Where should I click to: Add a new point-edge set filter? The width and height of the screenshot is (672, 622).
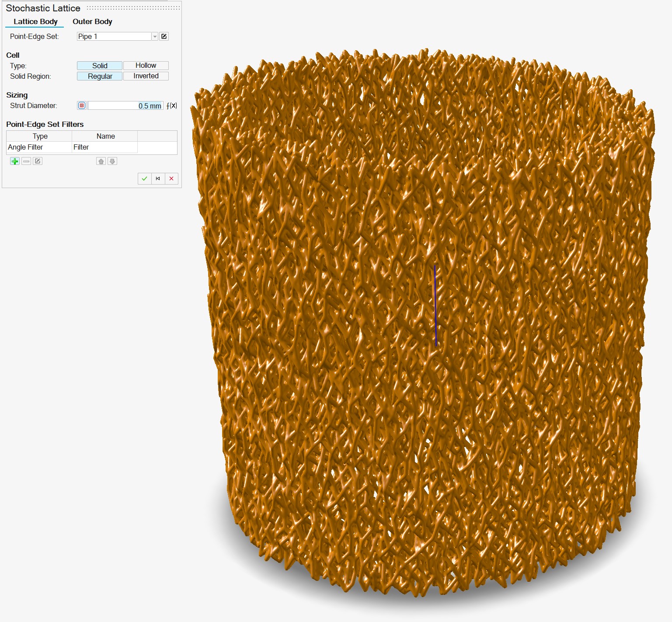pos(15,161)
